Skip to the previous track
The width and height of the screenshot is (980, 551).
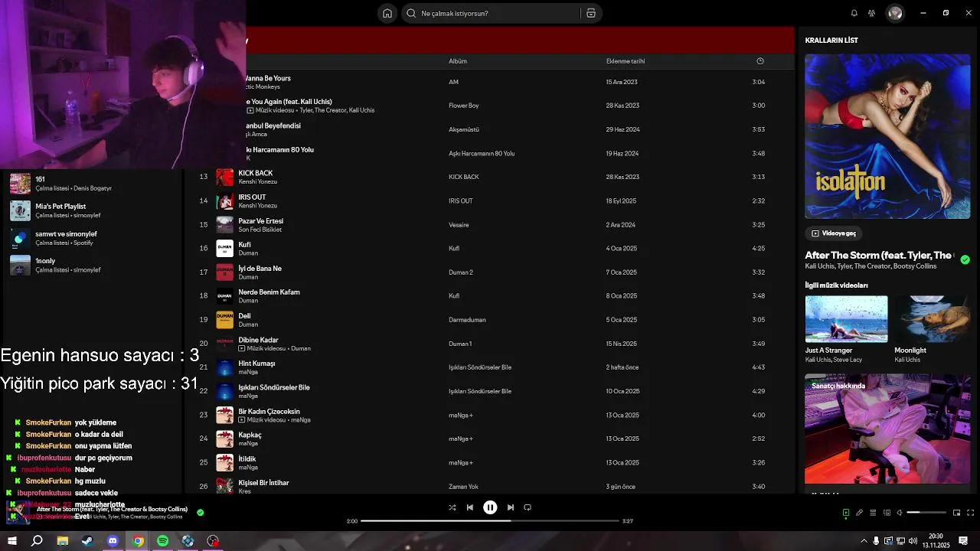470,507
